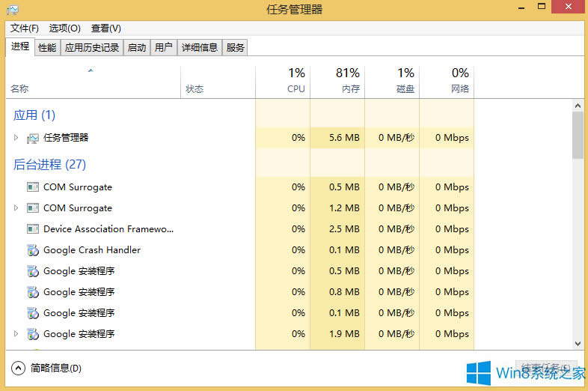This screenshot has width=588, height=391.
Task: Expand the 任务管理器 app entry
Action: pyautogui.click(x=16, y=138)
